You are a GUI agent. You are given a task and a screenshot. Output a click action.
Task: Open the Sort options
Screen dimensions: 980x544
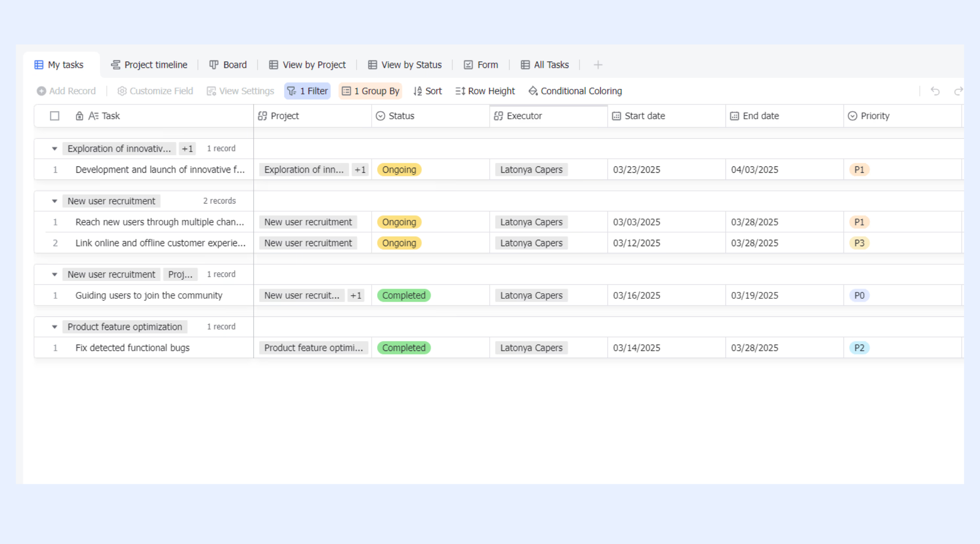(x=427, y=91)
